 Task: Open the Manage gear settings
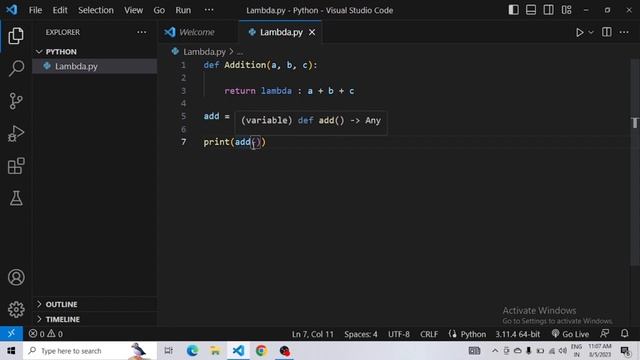click(16, 309)
